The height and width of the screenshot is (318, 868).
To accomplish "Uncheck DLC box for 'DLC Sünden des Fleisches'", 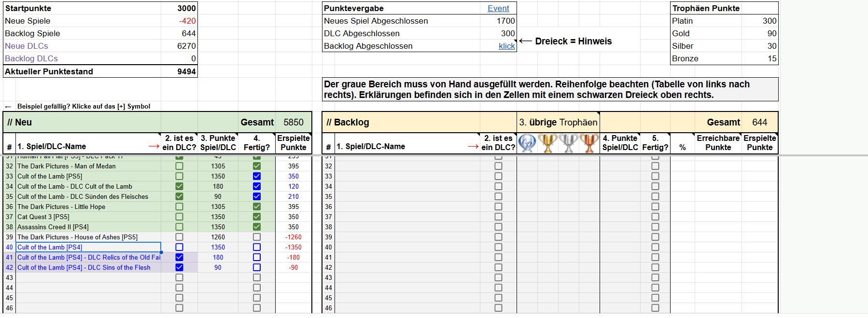I will pos(179,196).
